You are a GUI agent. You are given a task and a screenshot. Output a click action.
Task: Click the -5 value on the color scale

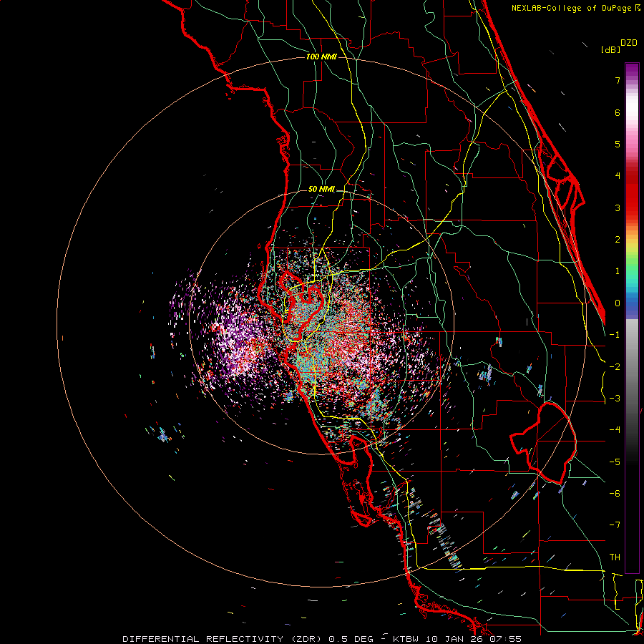[x=615, y=462]
